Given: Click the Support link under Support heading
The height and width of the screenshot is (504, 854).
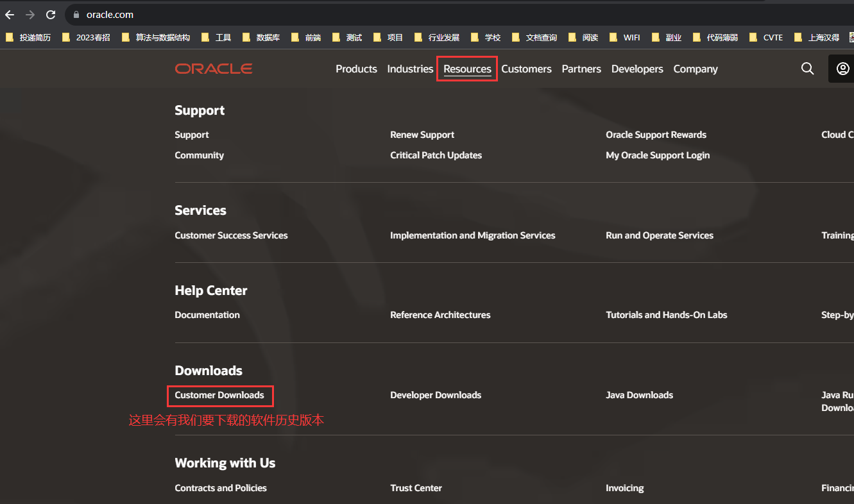Looking at the screenshot, I should coord(191,135).
